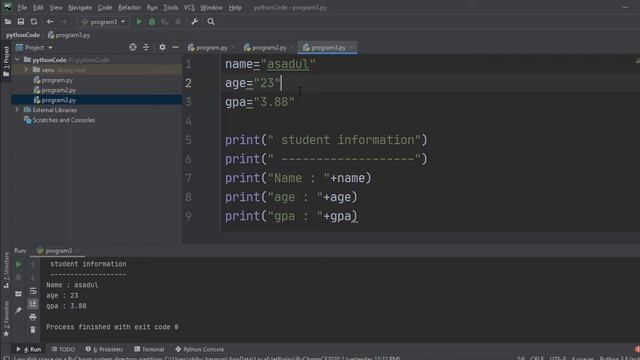Image resolution: width=640 pixels, height=360 pixels.
Task: Open the Edit menu
Action: tap(38, 7)
